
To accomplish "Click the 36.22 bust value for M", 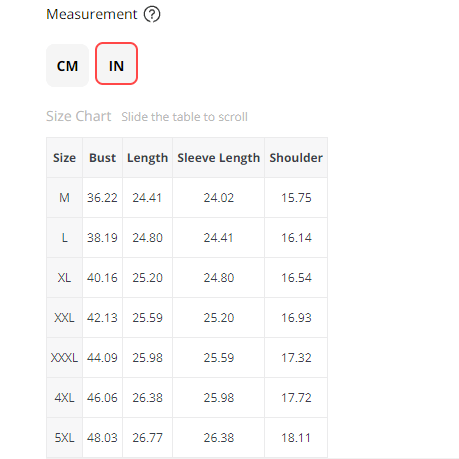I will pos(102,198).
